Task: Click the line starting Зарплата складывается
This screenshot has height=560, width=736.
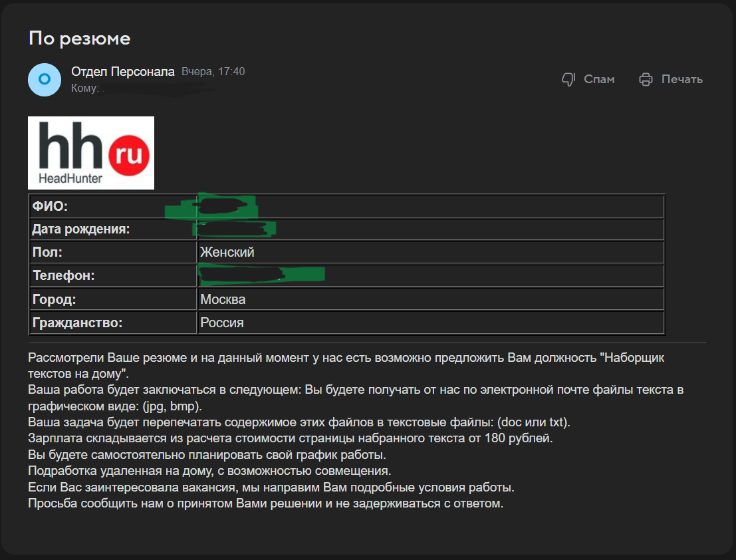Action: pyautogui.click(x=290, y=438)
